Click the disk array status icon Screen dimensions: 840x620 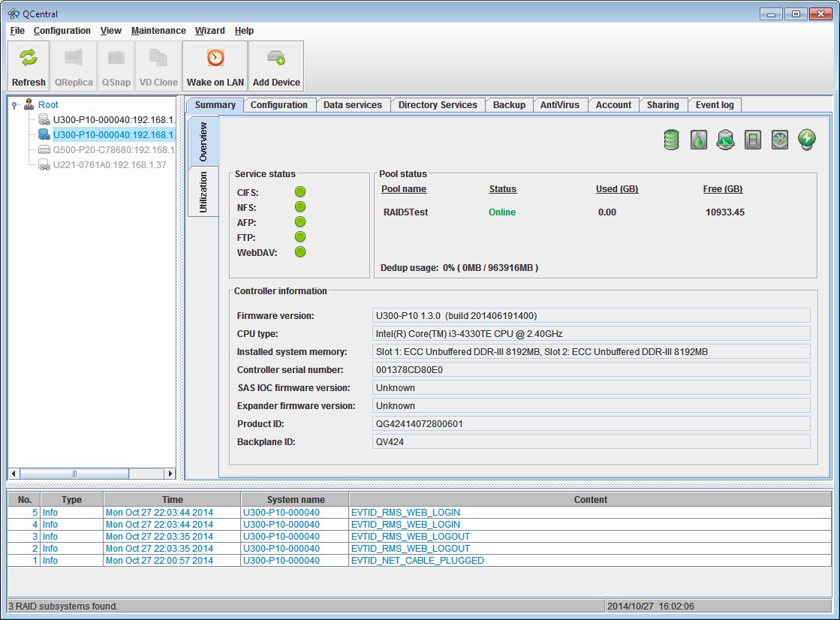672,140
